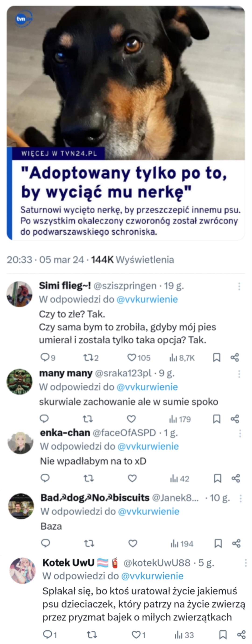The height and width of the screenshot is (644, 252).
Task: Share many many's reply
Action: tap(235, 419)
